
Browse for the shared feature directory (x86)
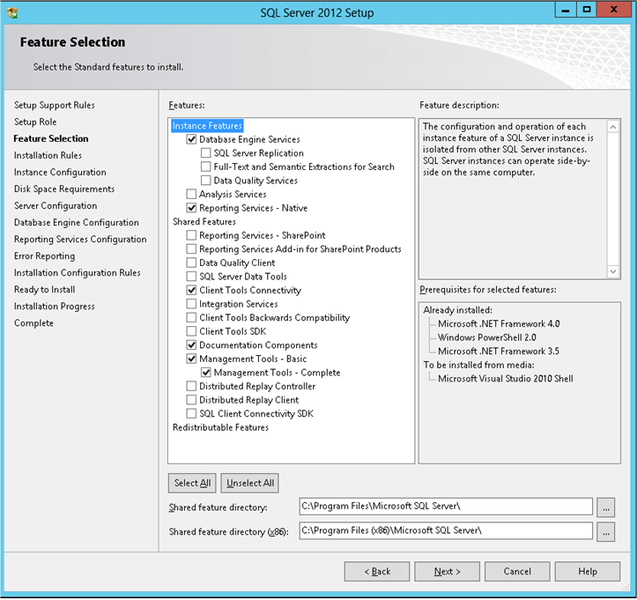pos(605,532)
